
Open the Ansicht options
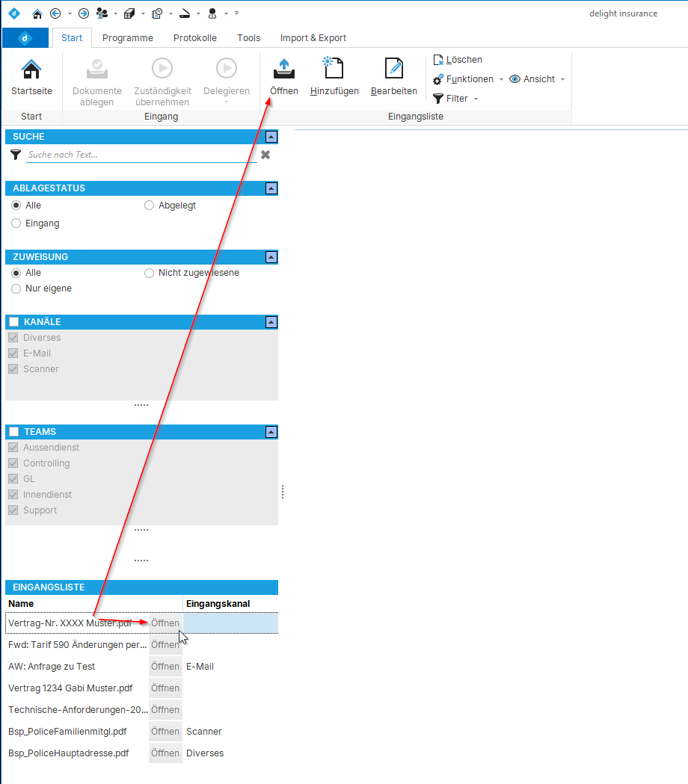tap(535, 78)
